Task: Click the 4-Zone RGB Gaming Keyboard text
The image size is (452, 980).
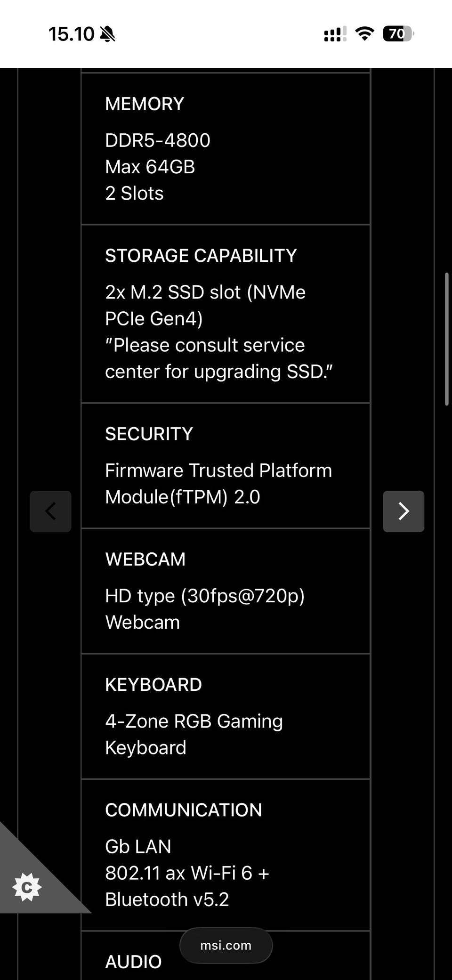Action: [194, 734]
